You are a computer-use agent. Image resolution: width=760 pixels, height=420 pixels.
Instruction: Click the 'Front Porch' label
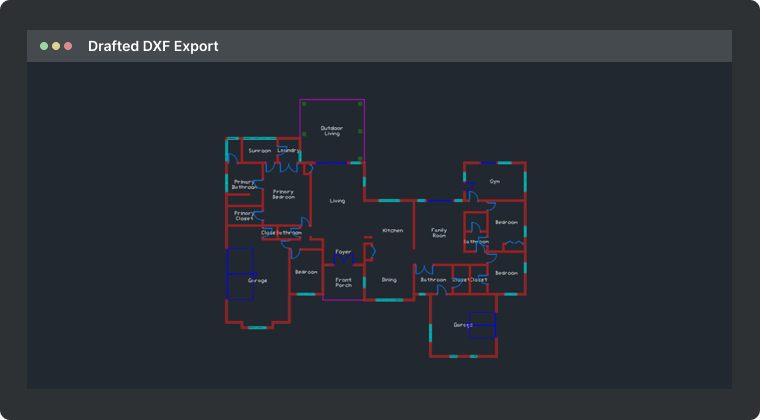coord(343,282)
